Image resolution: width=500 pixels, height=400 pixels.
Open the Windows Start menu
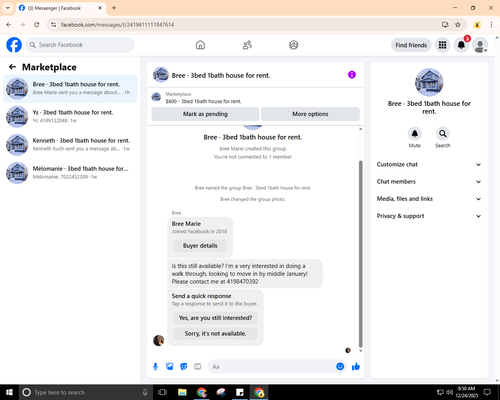point(9,392)
